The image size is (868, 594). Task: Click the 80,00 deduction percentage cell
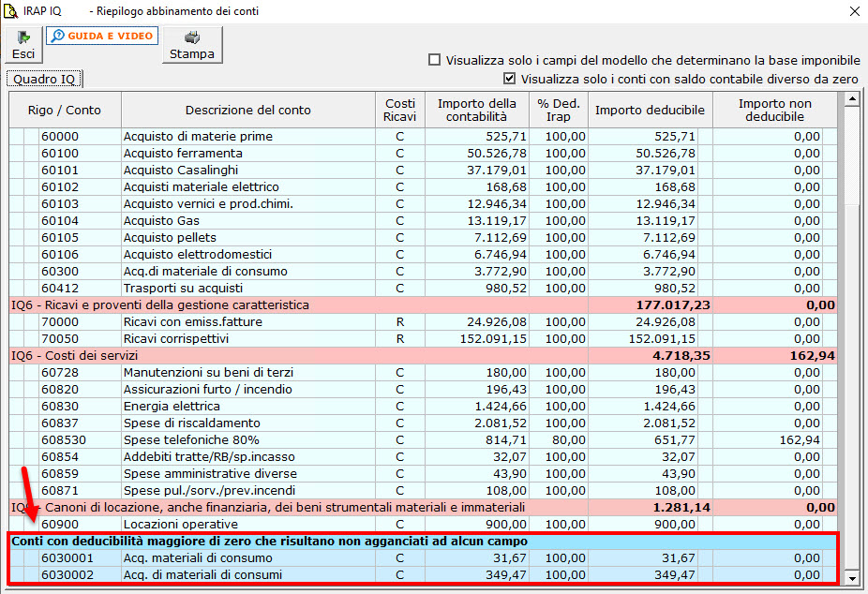[x=559, y=439]
